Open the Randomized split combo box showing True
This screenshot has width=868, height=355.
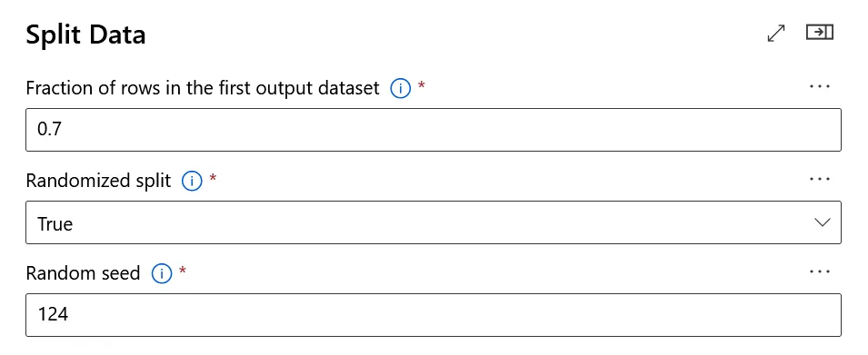[x=434, y=222]
